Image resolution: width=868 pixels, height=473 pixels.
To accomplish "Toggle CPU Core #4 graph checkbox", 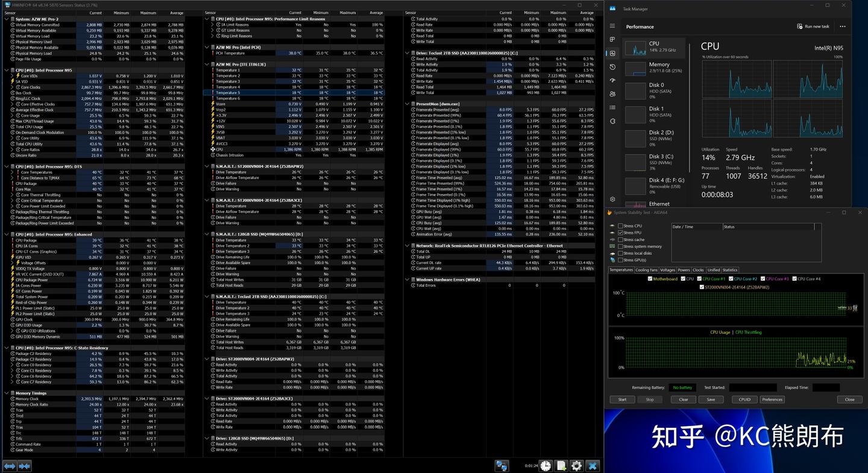I will (796, 279).
